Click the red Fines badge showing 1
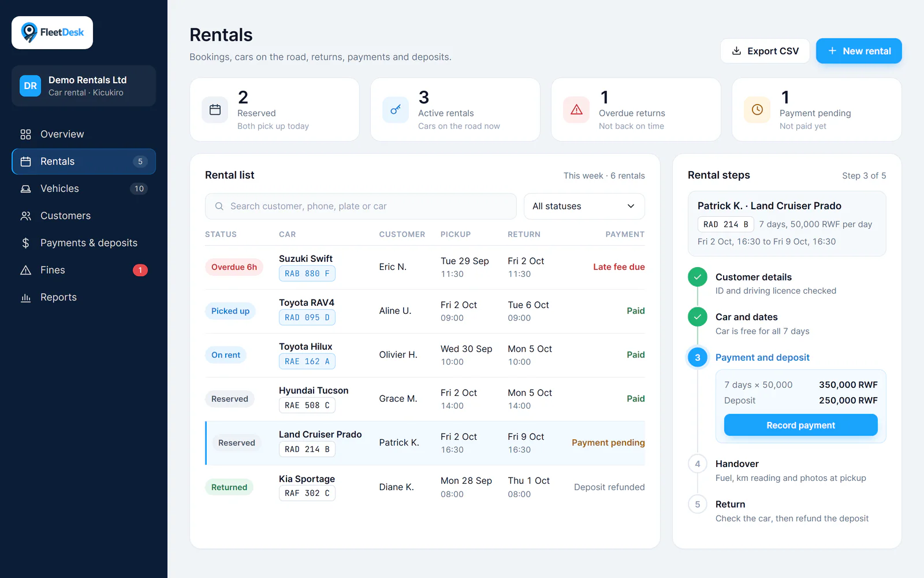This screenshot has height=578, width=924. pos(140,270)
